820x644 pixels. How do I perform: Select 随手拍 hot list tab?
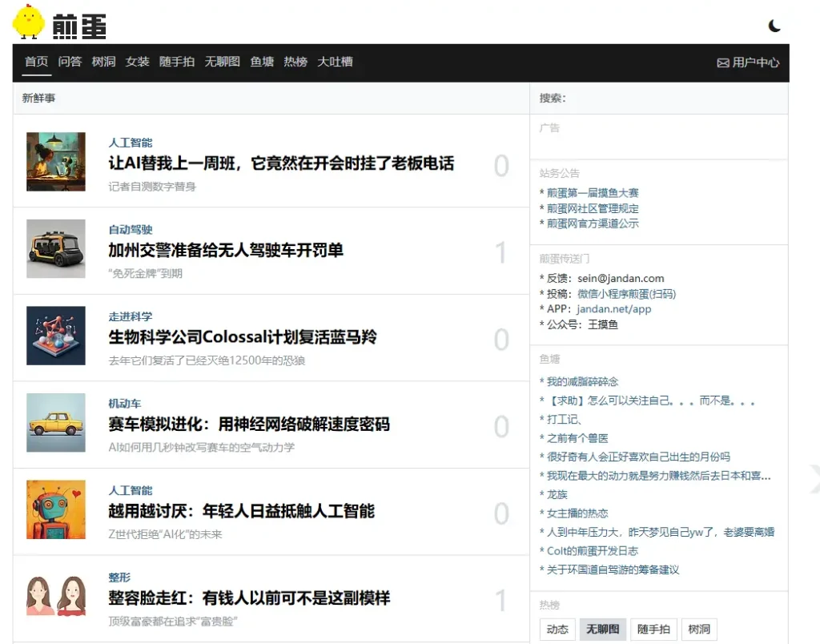pyautogui.click(x=653, y=630)
